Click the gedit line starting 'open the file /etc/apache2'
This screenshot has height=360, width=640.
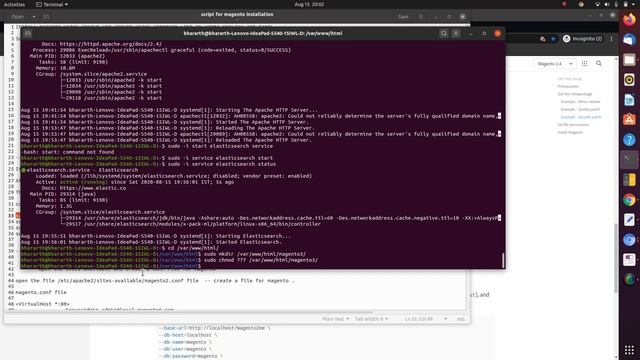(155, 281)
